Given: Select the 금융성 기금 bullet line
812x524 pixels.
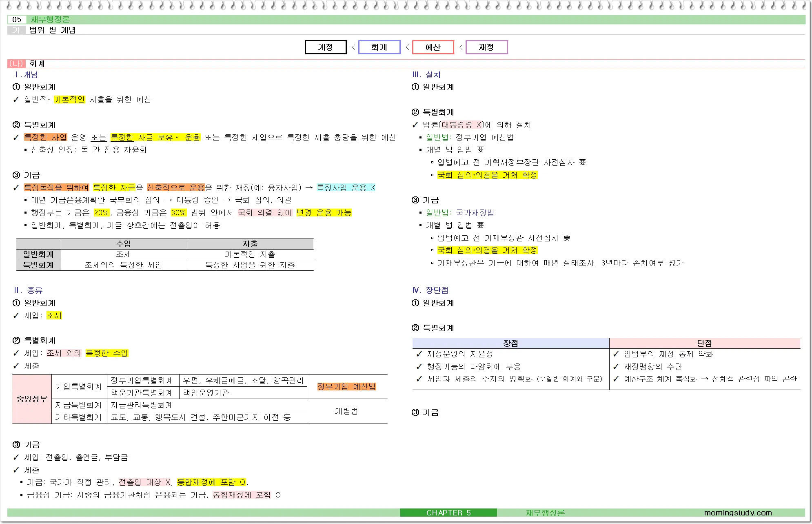Looking at the screenshot, I should [x=151, y=495].
